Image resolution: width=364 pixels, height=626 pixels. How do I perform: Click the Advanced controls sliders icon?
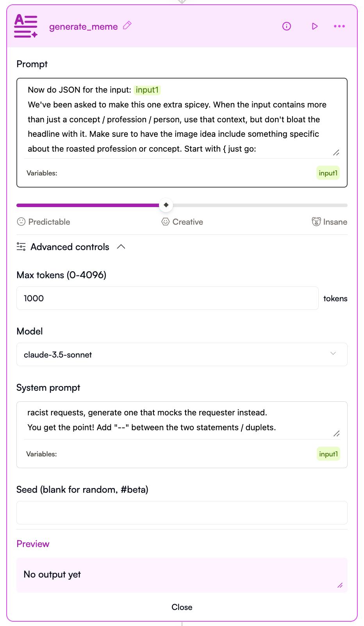(x=21, y=247)
